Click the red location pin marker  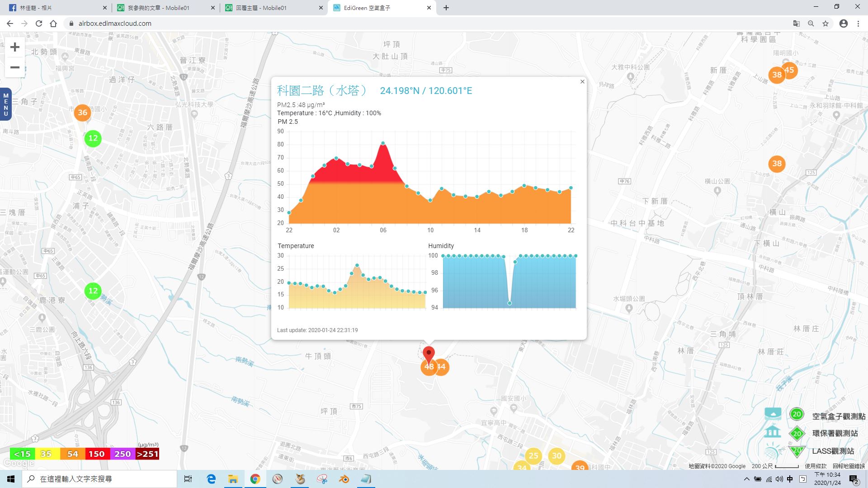click(x=429, y=356)
